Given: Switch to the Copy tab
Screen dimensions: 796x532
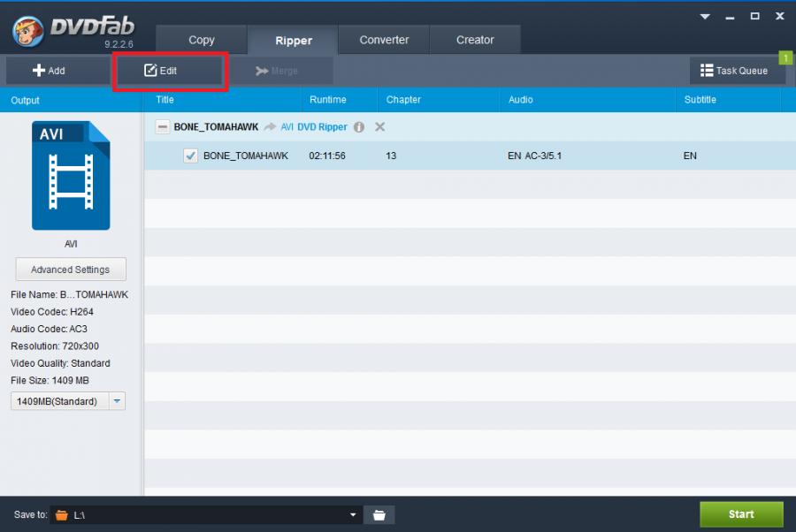Looking at the screenshot, I should pyautogui.click(x=202, y=40).
